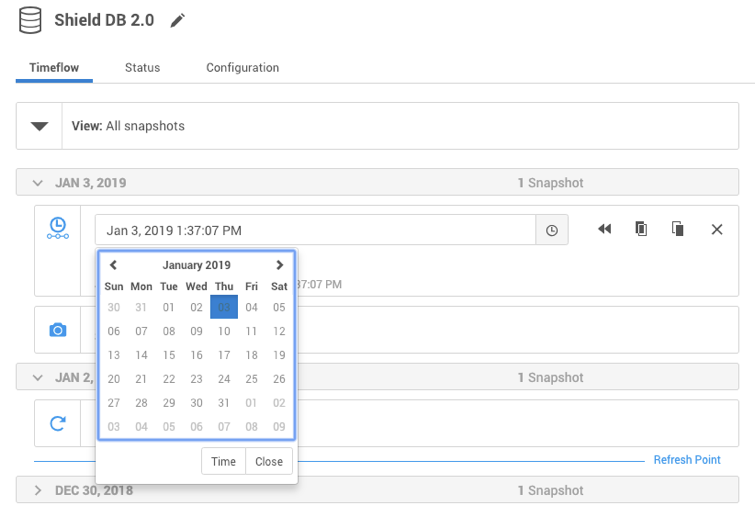
Task: Switch to the Status tab
Action: click(142, 68)
